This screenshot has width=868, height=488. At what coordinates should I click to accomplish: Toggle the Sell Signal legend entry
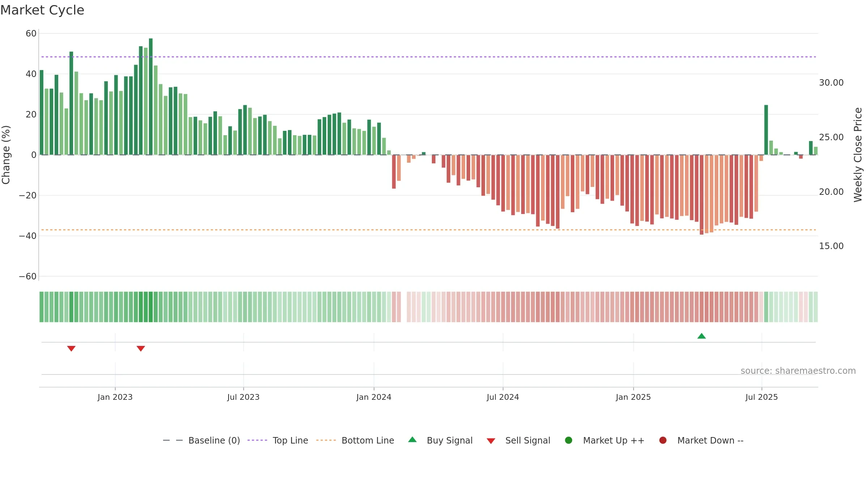coord(518,440)
